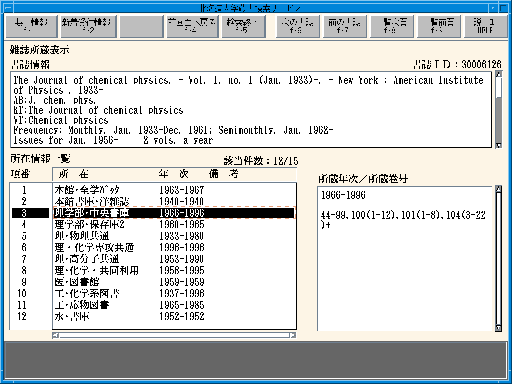512x384 pixels.
Task: Click the journal title text in info box
Action: tap(92, 80)
